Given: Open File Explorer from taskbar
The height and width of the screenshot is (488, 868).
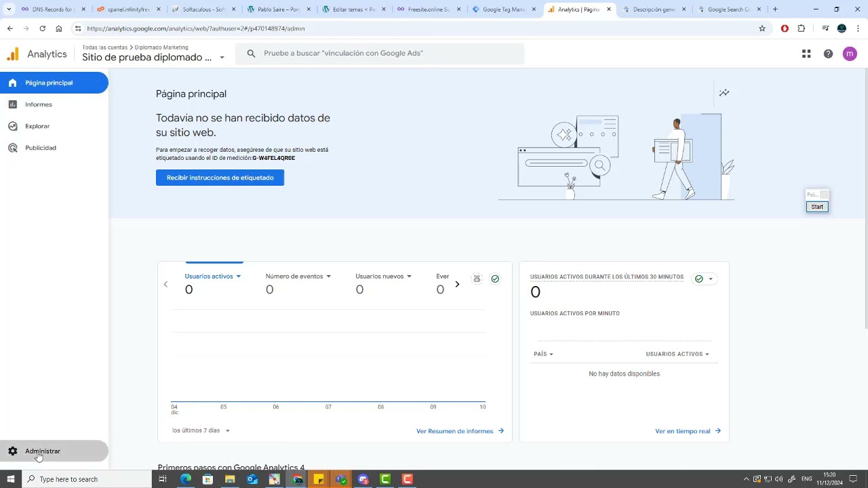Looking at the screenshot, I should click(x=230, y=479).
